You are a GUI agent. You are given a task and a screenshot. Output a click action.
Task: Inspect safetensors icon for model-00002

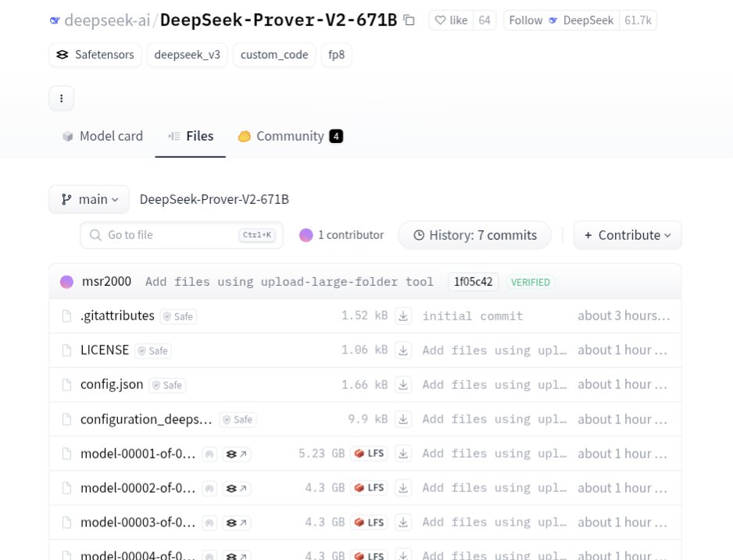(237, 489)
